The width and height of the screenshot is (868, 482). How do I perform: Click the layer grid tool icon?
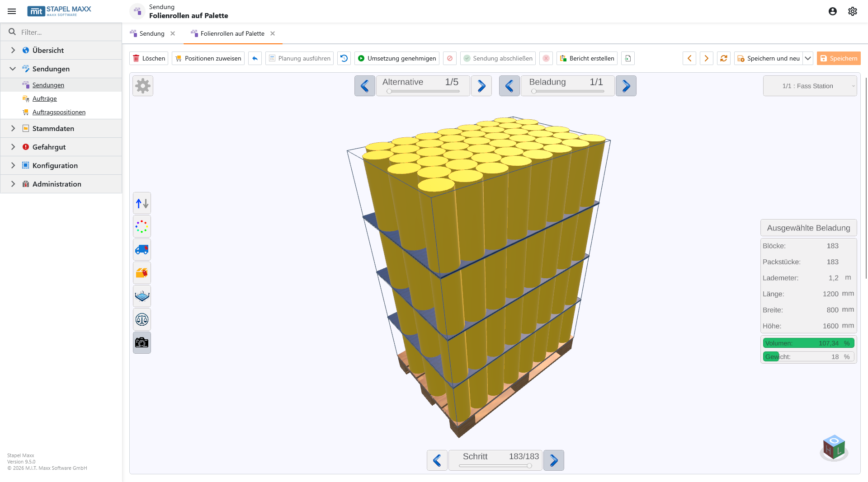coord(142,296)
